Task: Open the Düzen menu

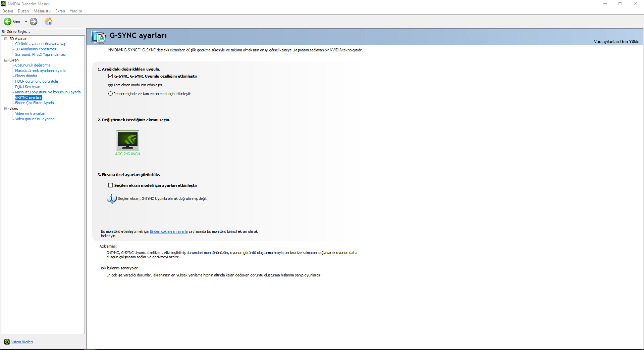Action: 23,11
